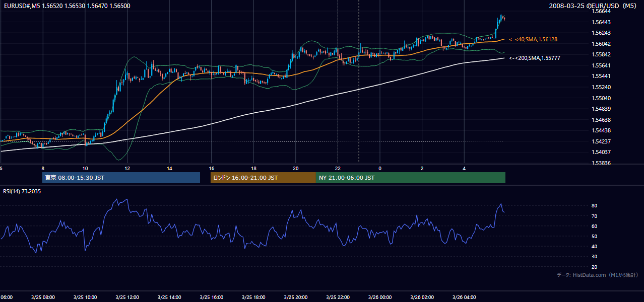Click hour label 18 under price chart

click(253, 168)
